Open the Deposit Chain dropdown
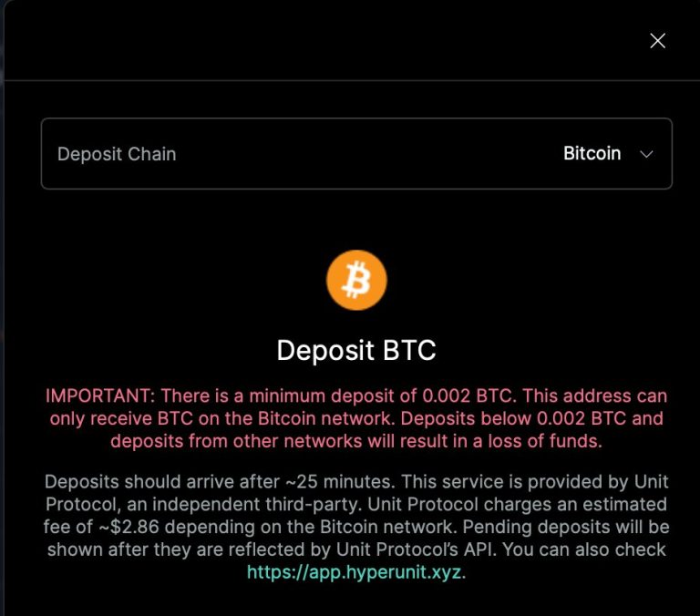Screen dimensions: 700x616 [356, 154]
